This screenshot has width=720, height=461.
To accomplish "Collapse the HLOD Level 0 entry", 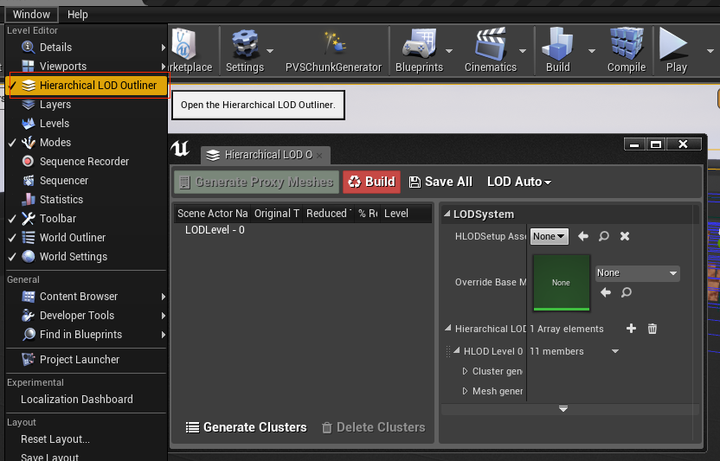I will 457,350.
